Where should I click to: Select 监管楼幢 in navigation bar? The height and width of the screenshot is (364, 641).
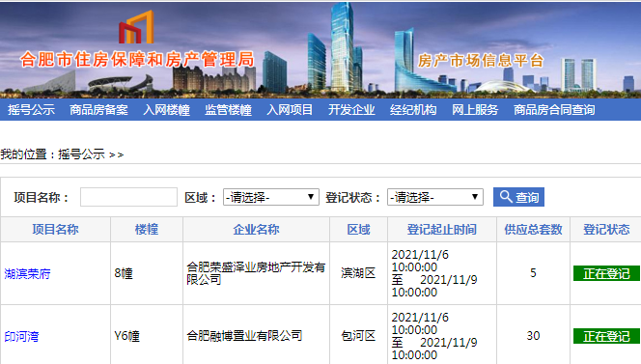coord(228,110)
